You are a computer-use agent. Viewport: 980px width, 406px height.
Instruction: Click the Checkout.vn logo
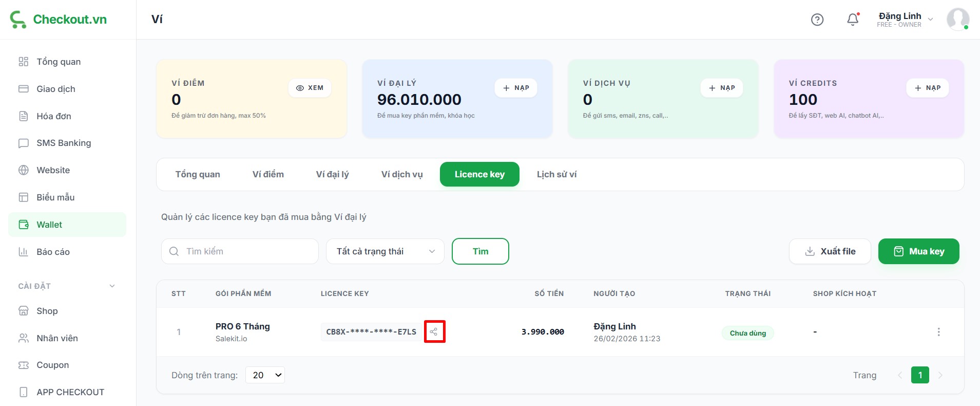coord(59,20)
